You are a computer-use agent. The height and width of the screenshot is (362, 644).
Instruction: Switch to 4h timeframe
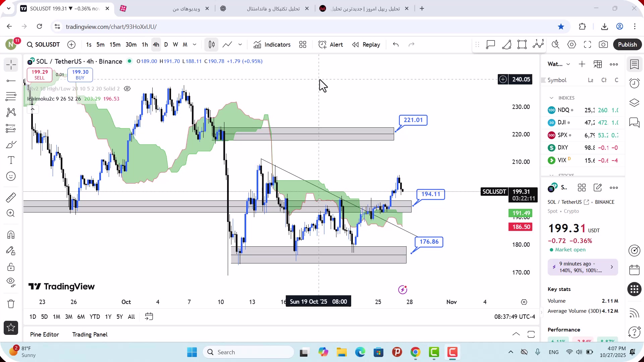coord(156,45)
